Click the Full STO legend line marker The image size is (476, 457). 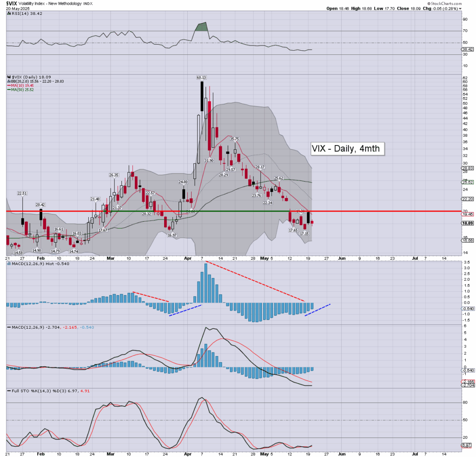(8, 390)
